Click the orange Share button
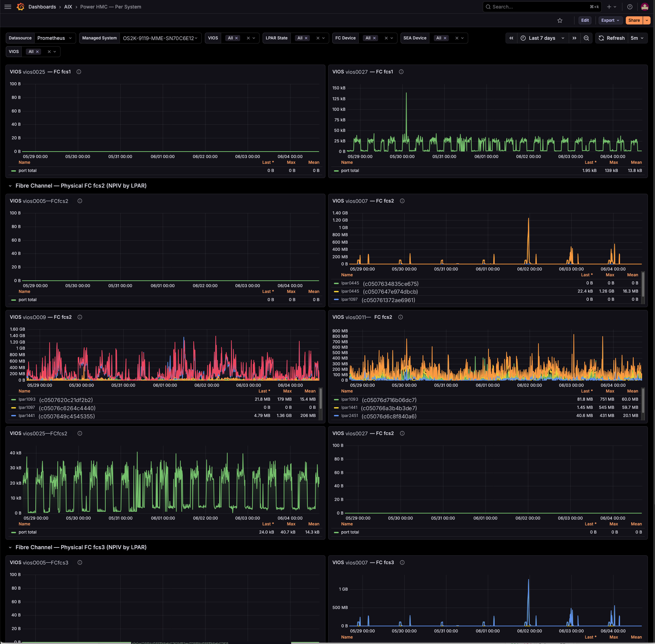Image resolution: width=655 pixels, height=644 pixels. tap(634, 20)
